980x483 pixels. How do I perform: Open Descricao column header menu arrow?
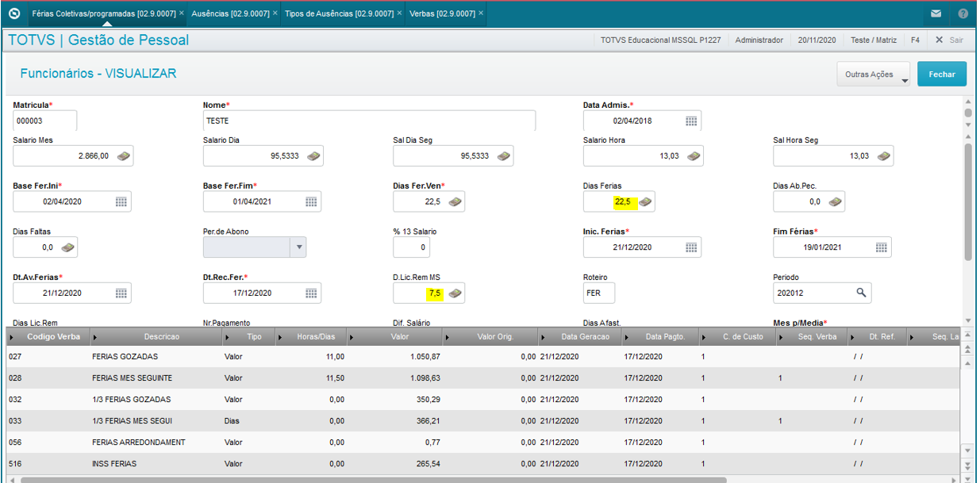click(95, 337)
